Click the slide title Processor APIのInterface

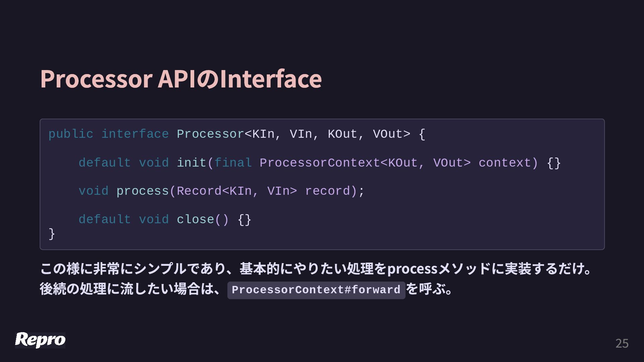pos(181,79)
